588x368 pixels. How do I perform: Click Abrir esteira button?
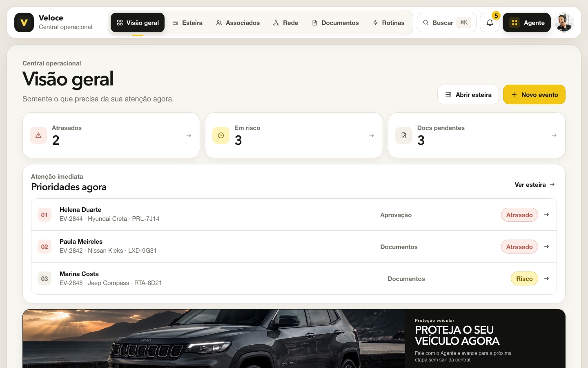point(468,94)
